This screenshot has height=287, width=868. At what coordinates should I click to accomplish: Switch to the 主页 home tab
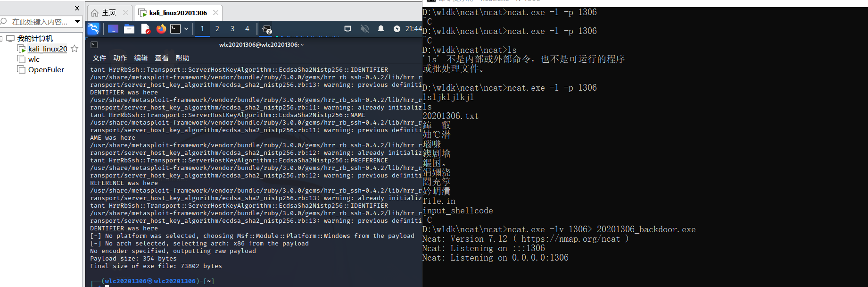(108, 13)
